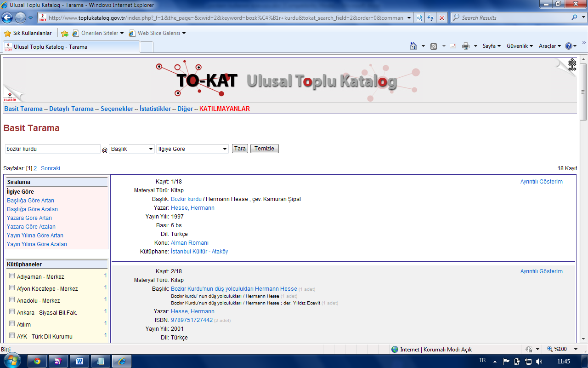Image resolution: width=588 pixels, height=368 pixels.
Task: Open the Seçenekler menu link
Action: click(x=117, y=109)
